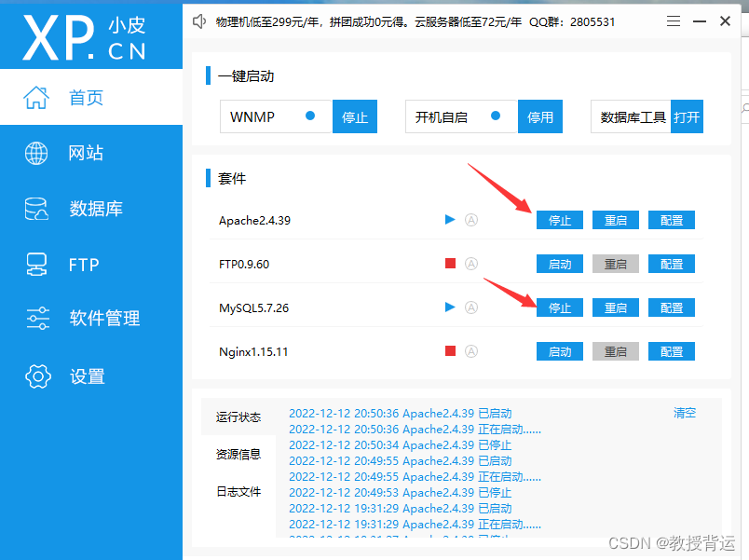Stop the MySQL5.7.26 service
The image size is (749, 560).
[560, 307]
